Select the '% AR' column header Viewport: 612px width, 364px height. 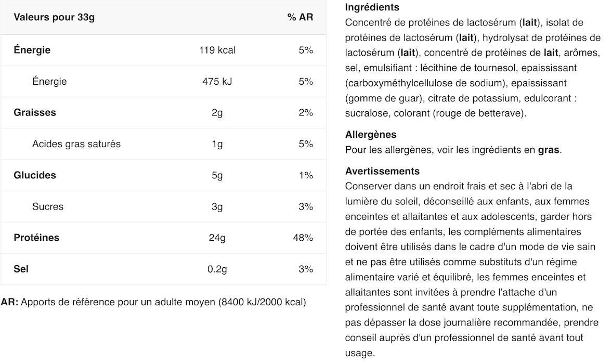300,17
